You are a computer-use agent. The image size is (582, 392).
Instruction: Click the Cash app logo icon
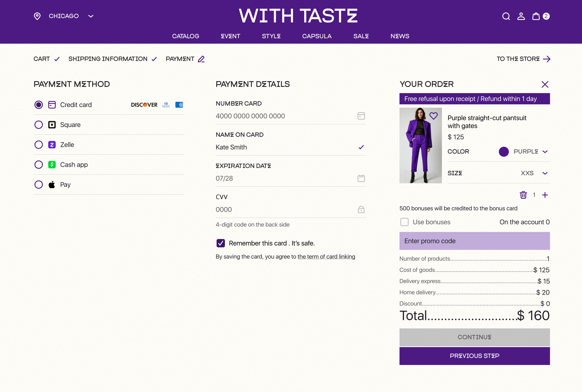pyautogui.click(x=52, y=165)
